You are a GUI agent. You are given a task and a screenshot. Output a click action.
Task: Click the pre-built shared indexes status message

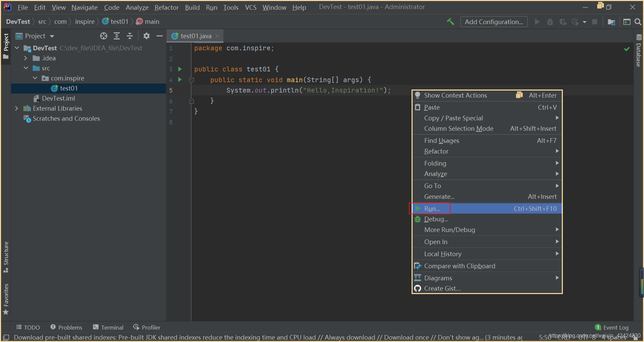(x=268, y=337)
